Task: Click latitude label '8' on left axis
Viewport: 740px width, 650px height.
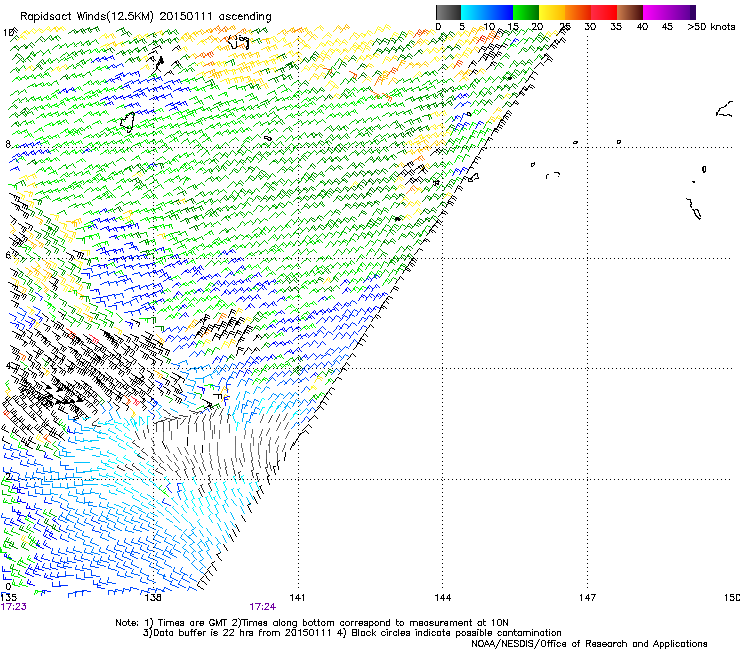Action: coord(8,144)
